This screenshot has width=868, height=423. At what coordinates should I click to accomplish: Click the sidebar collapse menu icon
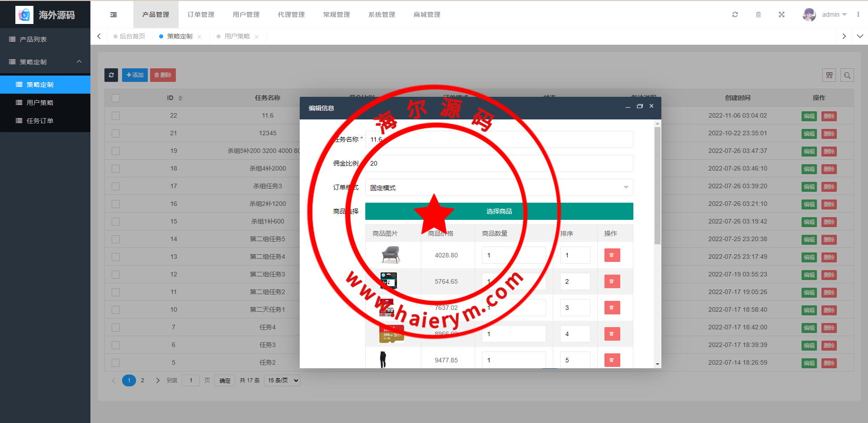[113, 15]
